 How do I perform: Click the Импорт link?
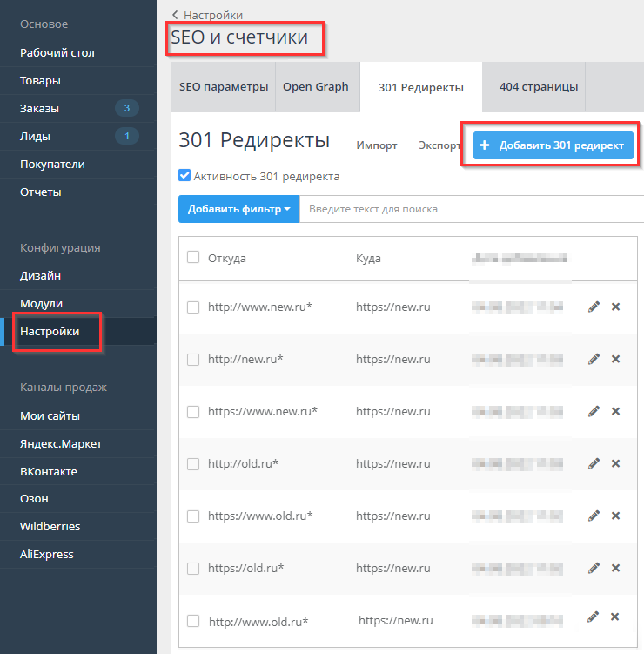point(377,145)
